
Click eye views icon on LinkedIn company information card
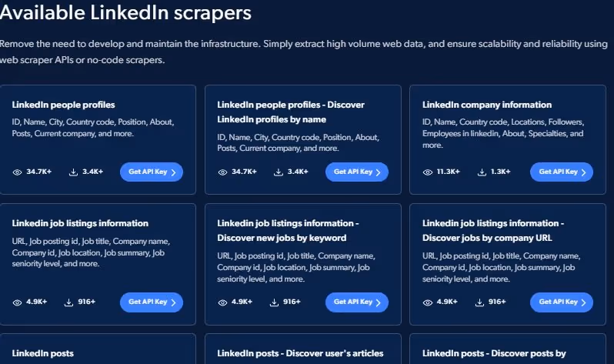pos(428,172)
